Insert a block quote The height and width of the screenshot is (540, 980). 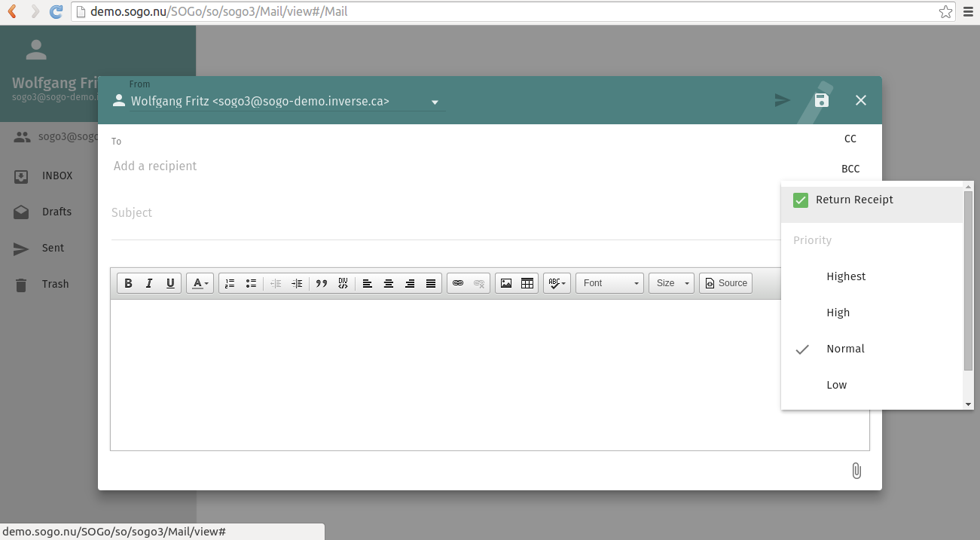point(322,283)
